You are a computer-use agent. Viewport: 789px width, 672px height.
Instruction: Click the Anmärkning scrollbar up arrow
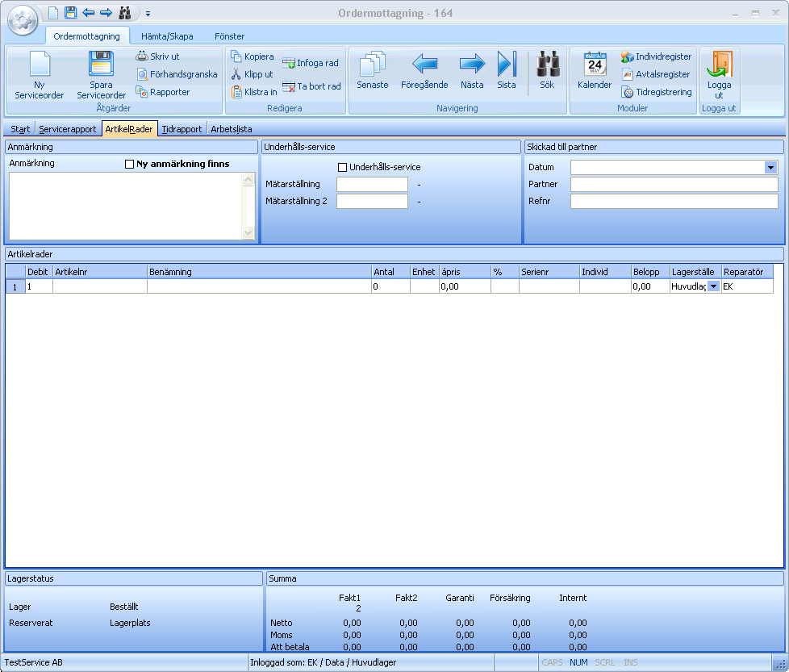coord(248,179)
